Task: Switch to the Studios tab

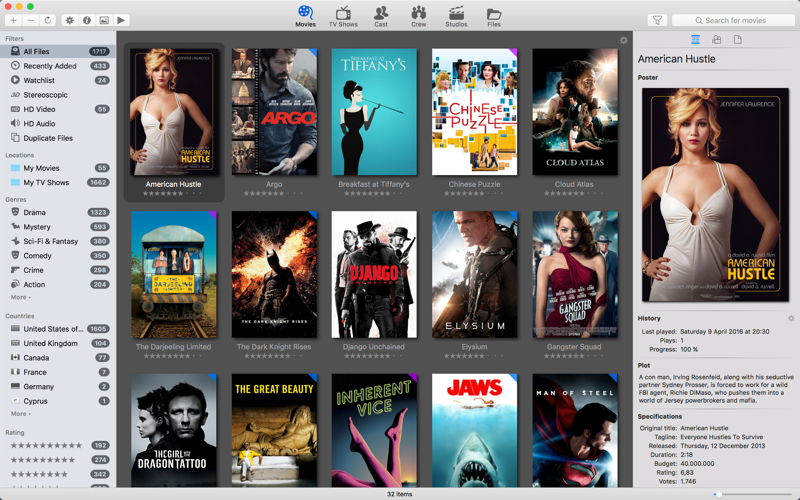Action: (456, 16)
